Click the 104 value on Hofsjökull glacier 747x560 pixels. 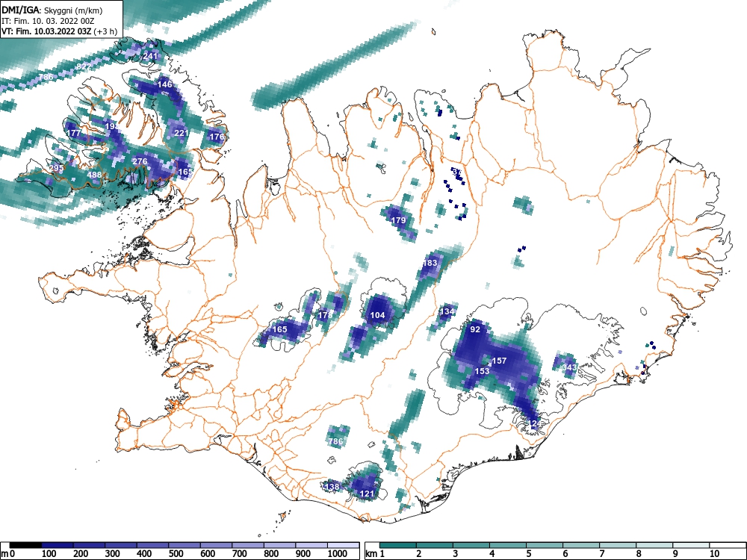377,315
